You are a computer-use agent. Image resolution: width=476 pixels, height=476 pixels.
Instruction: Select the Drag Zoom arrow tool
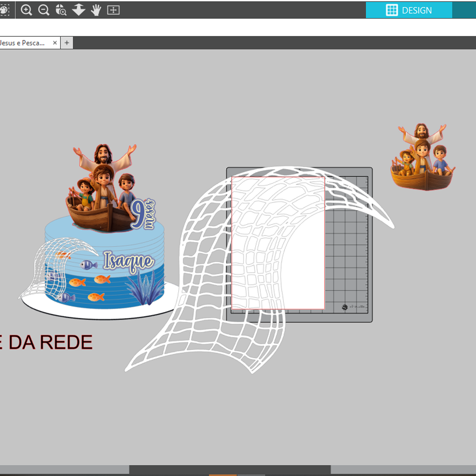78,10
